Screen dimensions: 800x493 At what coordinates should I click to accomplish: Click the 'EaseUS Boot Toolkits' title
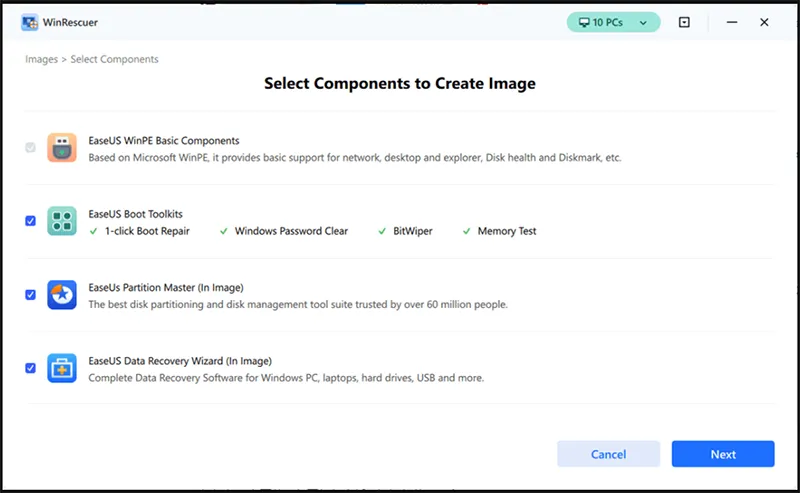pyautogui.click(x=135, y=214)
